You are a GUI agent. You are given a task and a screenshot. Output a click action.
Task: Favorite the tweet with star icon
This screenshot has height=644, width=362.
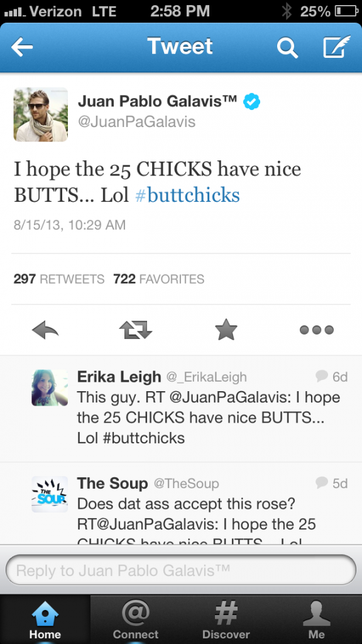click(x=226, y=330)
